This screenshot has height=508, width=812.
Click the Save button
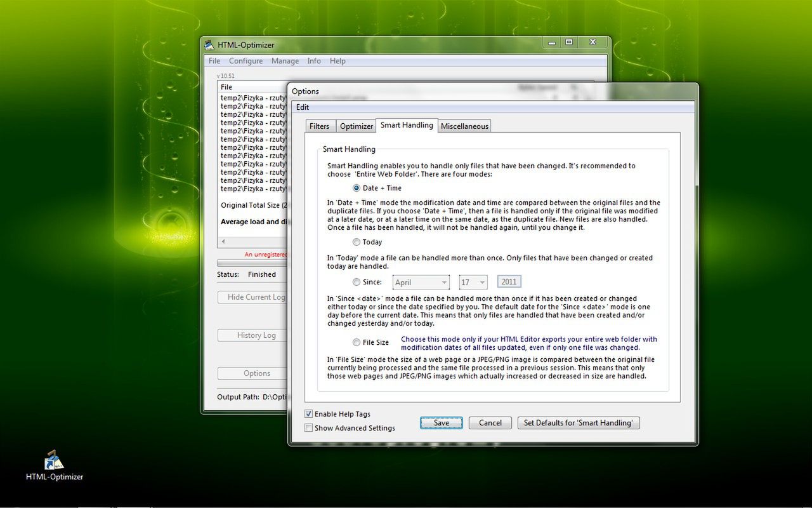coord(442,423)
